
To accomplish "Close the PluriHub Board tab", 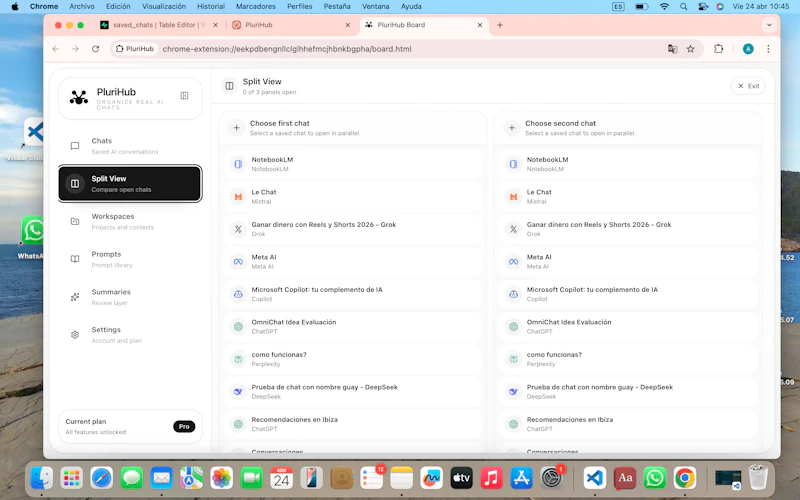I will (x=480, y=24).
